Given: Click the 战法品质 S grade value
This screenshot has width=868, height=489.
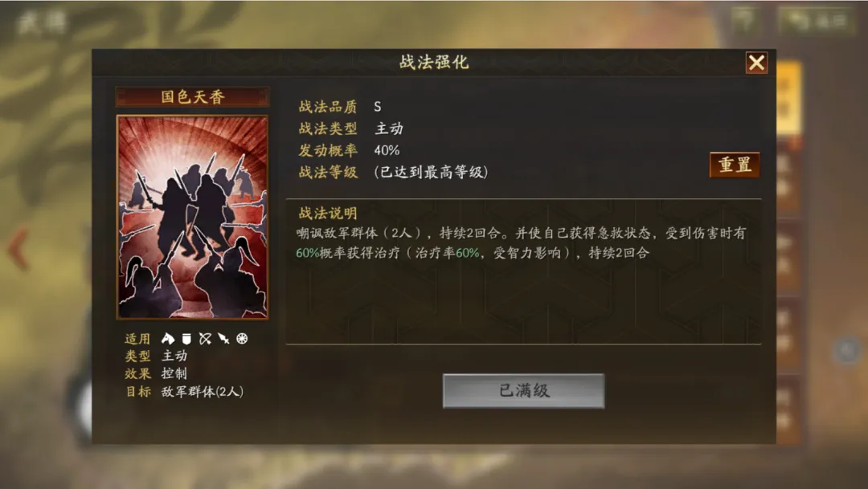Looking at the screenshot, I should point(377,107).
